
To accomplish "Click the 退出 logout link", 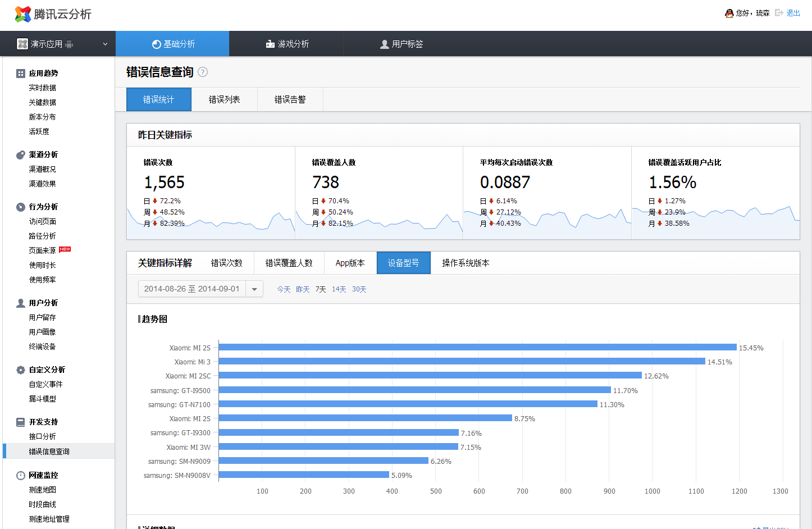I will click(x=793, y=13).
